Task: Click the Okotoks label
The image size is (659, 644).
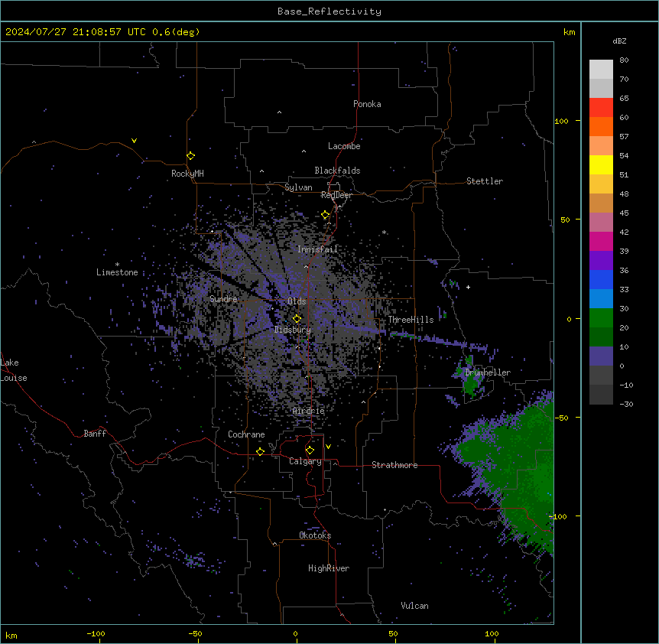Action: click(315, 535)
